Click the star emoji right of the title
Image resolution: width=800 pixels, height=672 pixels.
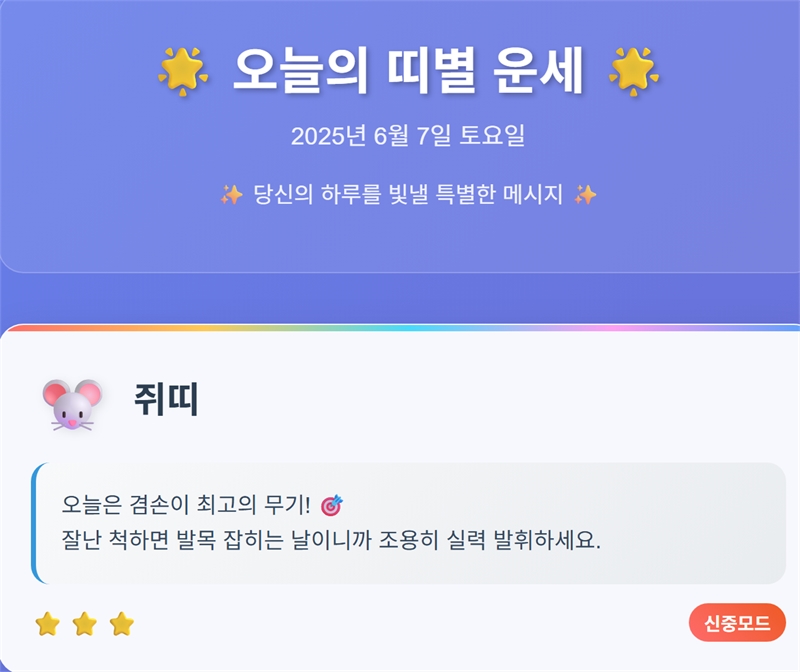tap(633, 72)
